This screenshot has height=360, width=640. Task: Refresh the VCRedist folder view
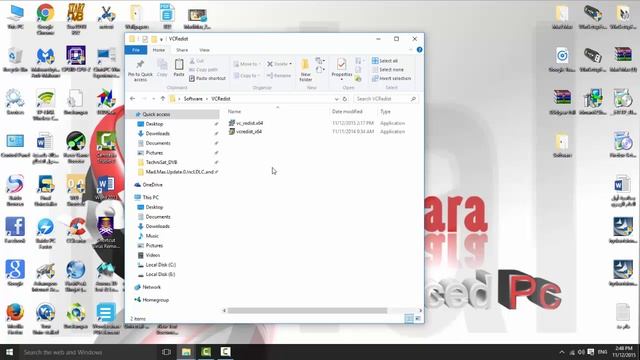click(345, 99)
